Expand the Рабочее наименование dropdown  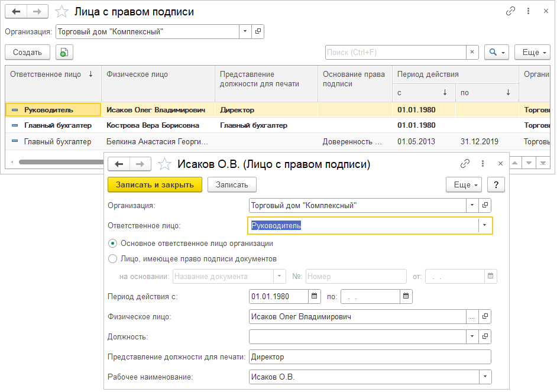tap(485, 377)
